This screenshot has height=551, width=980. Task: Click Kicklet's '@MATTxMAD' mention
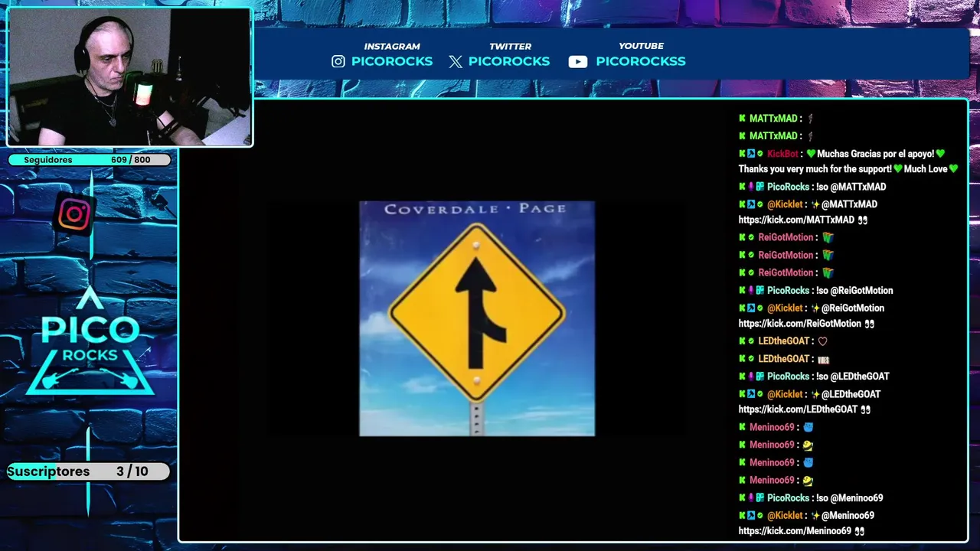[x=849, y=204]
